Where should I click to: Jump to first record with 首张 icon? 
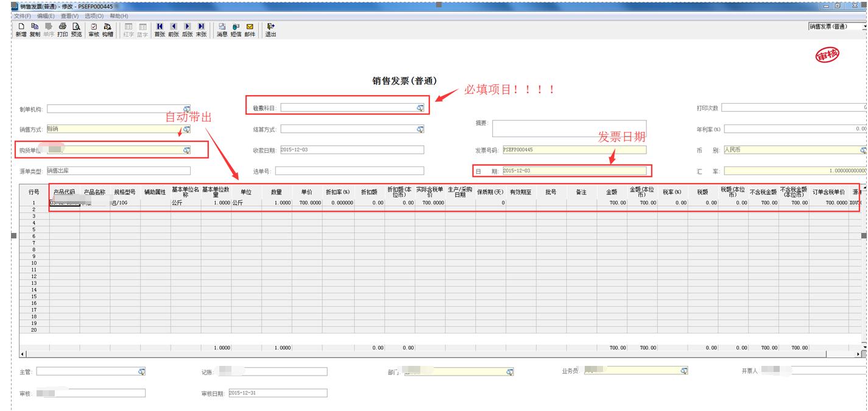coord(160,27)
